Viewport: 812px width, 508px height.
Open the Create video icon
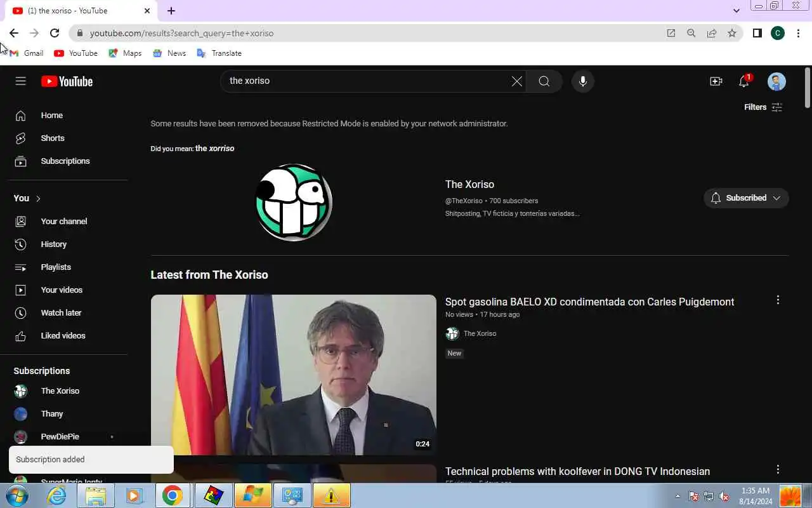pos(716,81)
